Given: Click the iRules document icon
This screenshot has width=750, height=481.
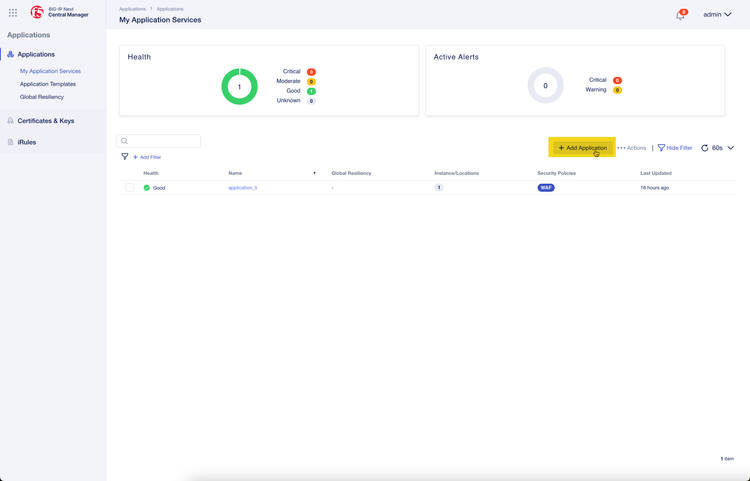Looking at the screenshot, I should (10, 142).
